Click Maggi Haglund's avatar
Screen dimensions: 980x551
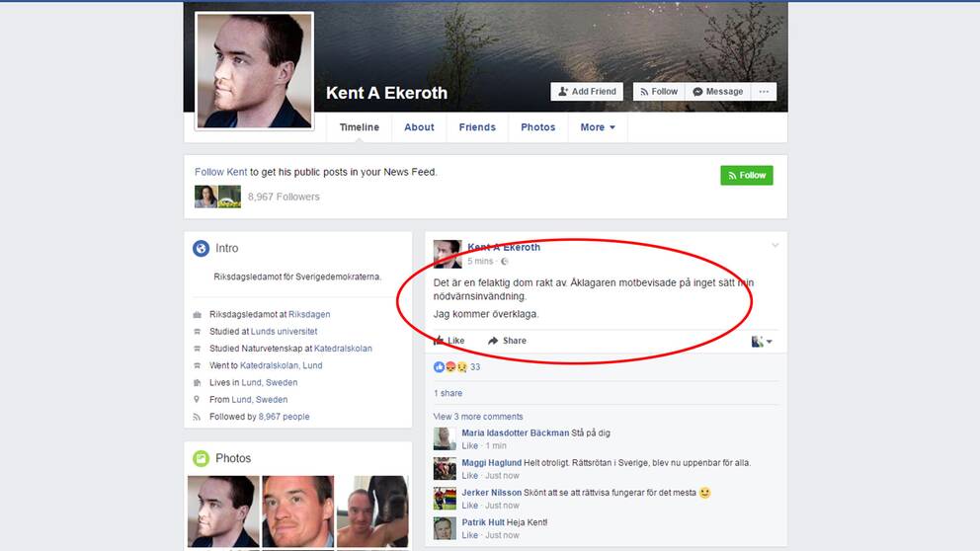point(445,468)
